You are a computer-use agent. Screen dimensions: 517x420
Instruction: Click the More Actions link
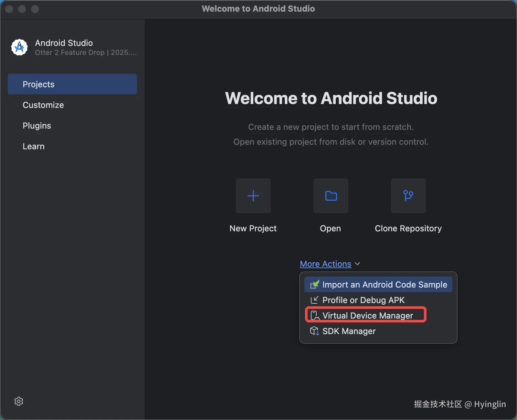tap(325, 264)
